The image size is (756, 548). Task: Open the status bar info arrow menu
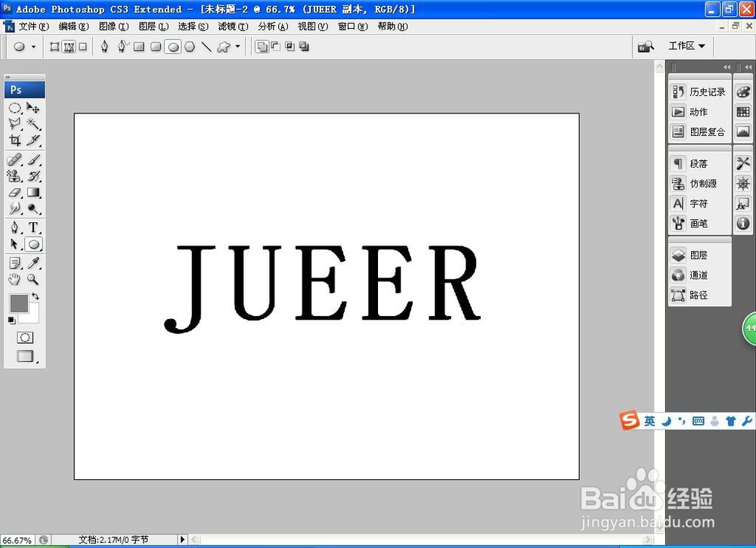tap(182, 540)
